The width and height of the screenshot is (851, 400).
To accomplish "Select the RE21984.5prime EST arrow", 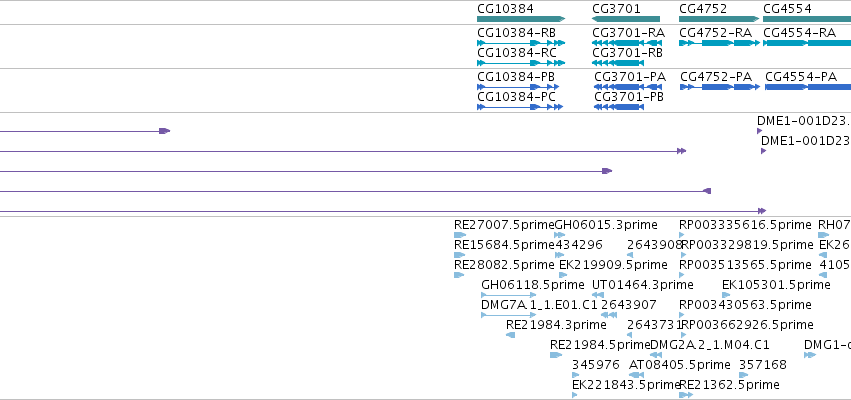I will click(x=556, y=355).
